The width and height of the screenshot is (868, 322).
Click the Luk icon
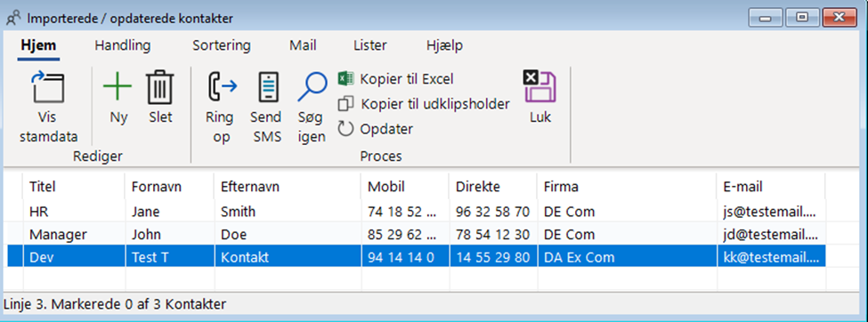point(540,87)
